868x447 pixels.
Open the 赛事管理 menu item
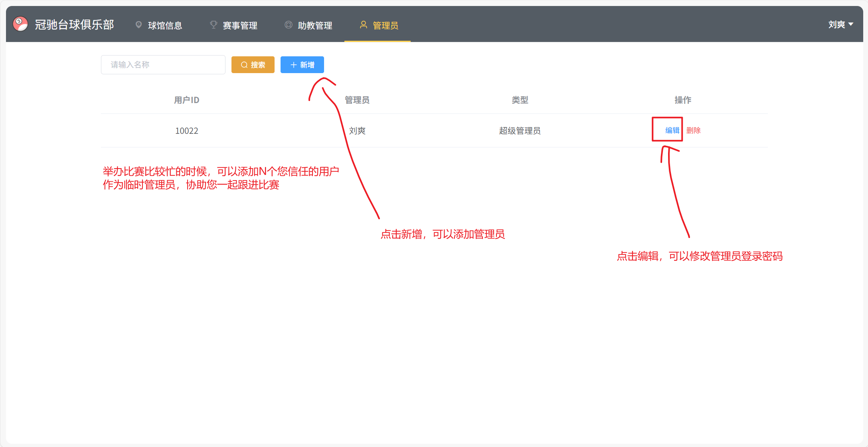tap(240, 26)
